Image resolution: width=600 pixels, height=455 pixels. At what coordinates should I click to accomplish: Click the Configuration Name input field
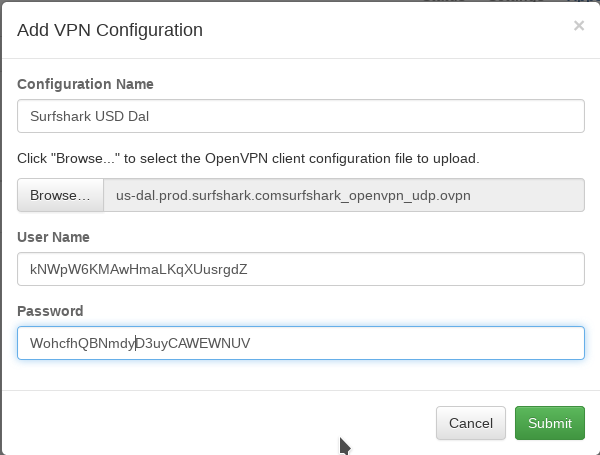coord(300,115)
